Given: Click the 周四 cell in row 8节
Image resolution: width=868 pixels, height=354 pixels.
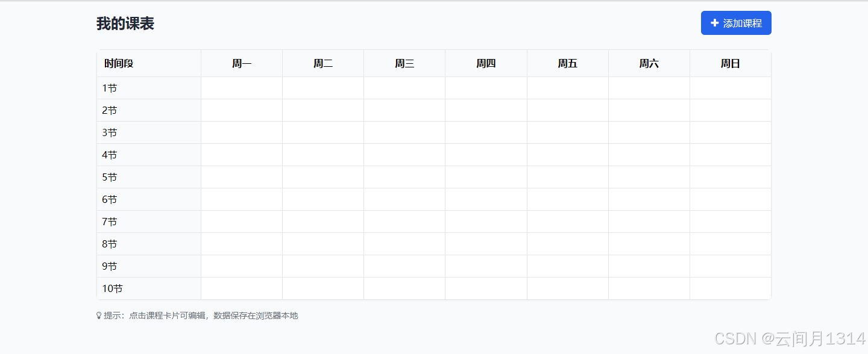Looking at the screenshot, I should [486, 244].
